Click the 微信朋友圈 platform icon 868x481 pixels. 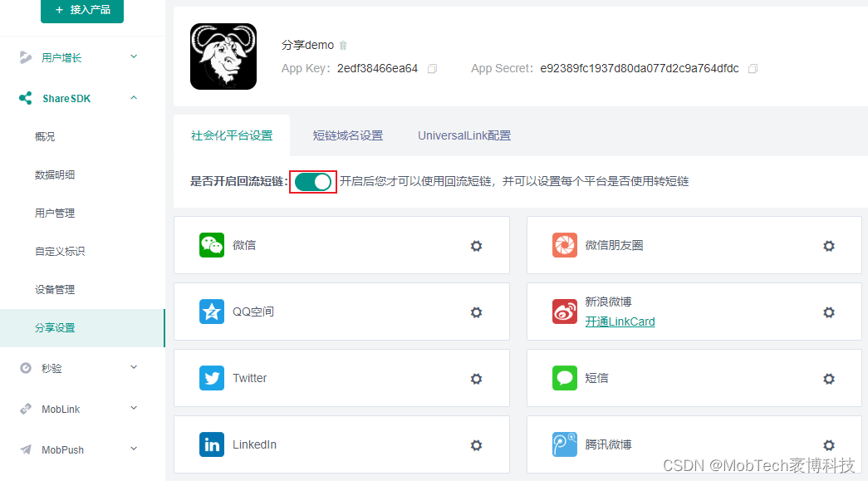pos(565,245)
